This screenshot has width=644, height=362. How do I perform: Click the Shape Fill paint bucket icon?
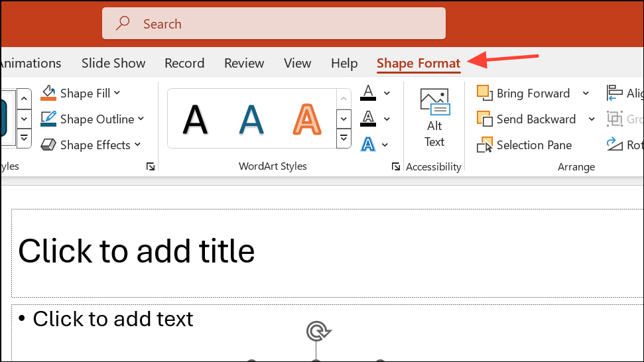48,93
